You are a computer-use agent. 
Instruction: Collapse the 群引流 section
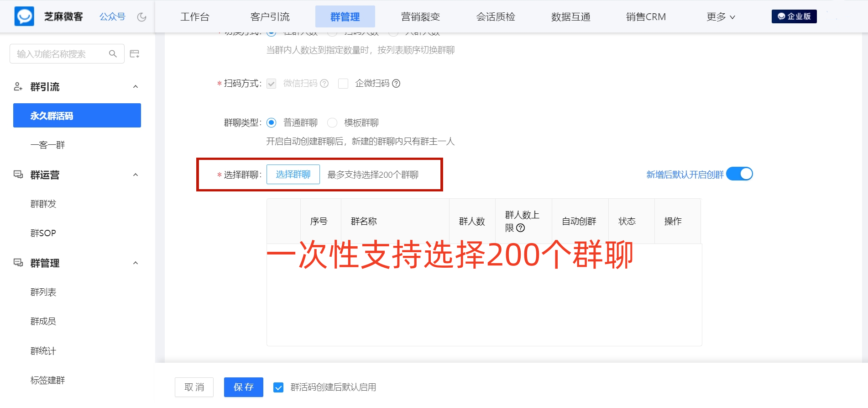pyautogui.click(x=136, y=86)
